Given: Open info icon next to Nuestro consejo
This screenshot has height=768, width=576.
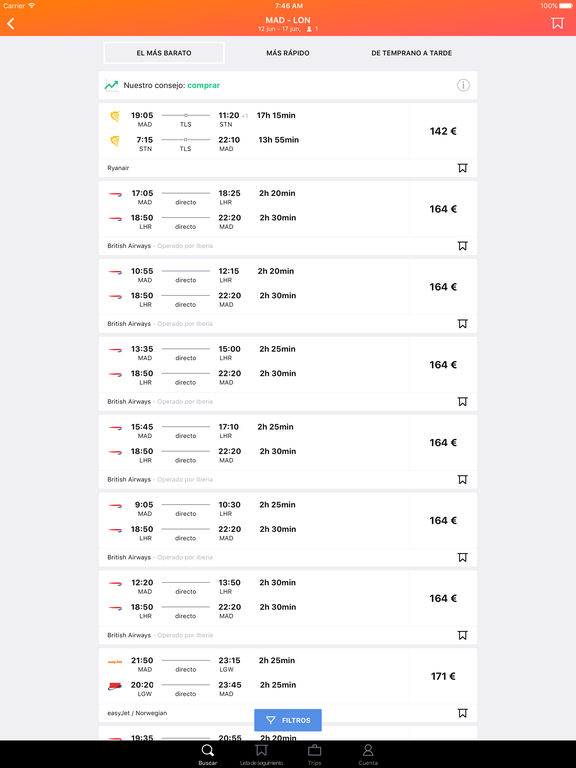Looking at the screenshot, I should [463, 85].
